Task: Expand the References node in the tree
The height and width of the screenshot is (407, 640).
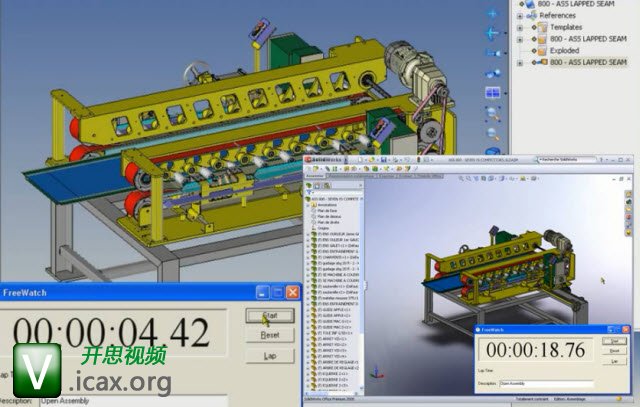Action: 520,16
